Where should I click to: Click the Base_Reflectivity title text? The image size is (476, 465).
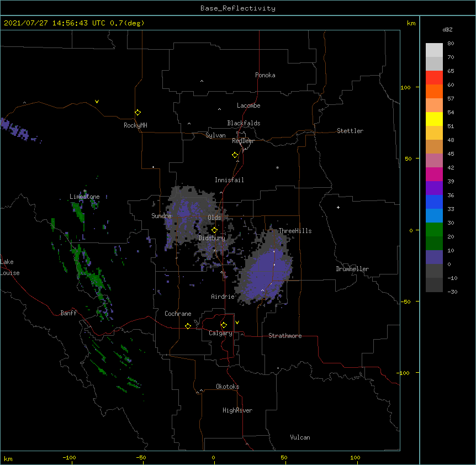(238, 8)
